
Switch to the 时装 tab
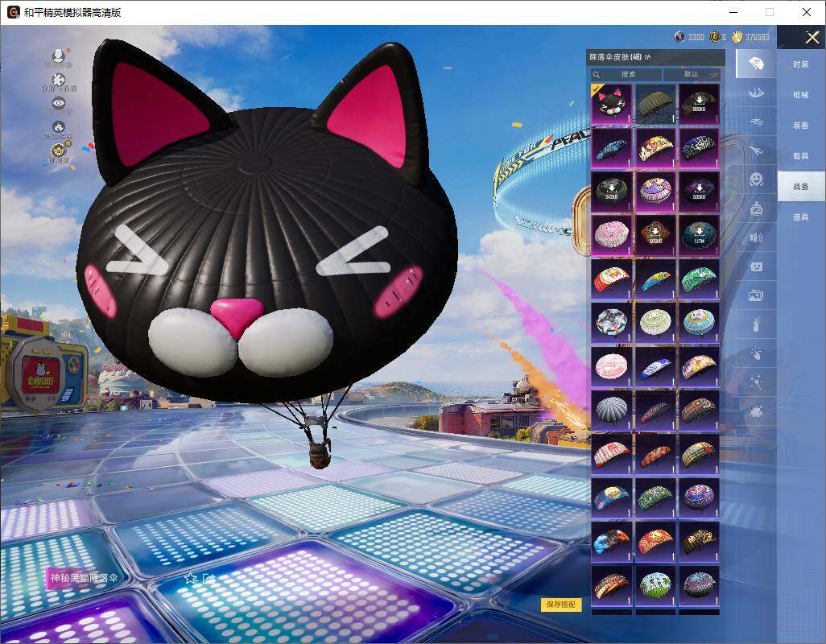click(x=801, y=64)
